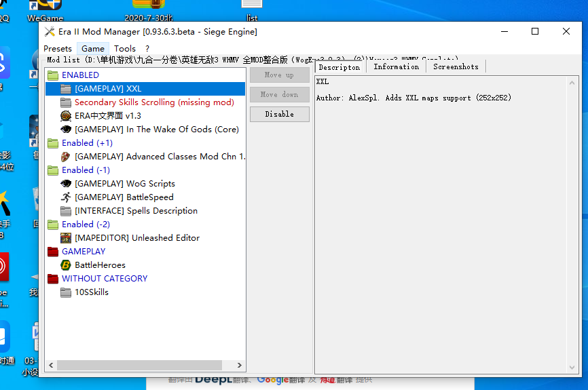Click the red WITHOUT CATEGORY folder icon
Image resolution: width=588 pixels, height=390 pixels.
pyautogui.click(x=53, y=279)
